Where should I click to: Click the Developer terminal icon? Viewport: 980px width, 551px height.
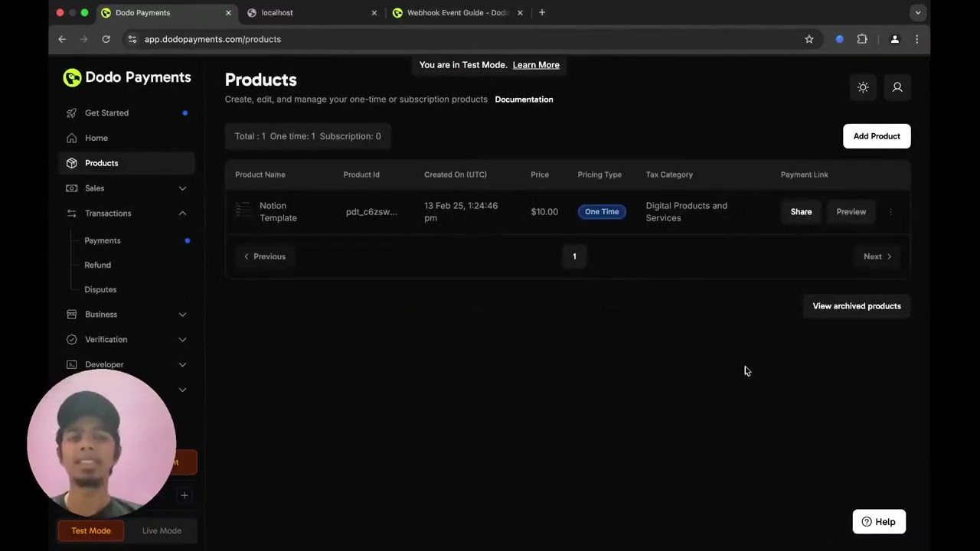coord(71,365)
